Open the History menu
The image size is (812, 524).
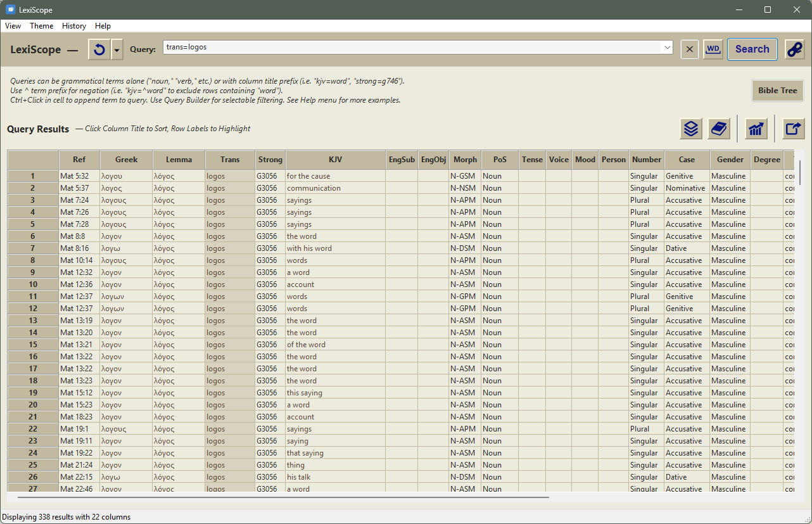(74, 26)
